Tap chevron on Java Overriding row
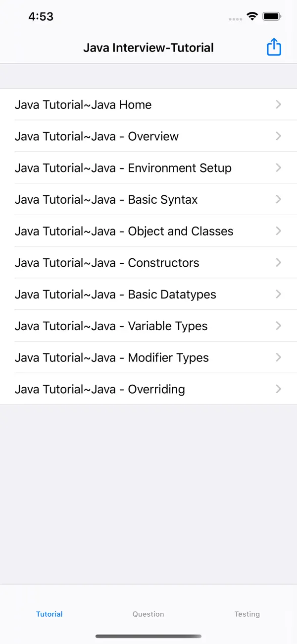297x644 pixels. pyautogui.click(x=278, y=389)
